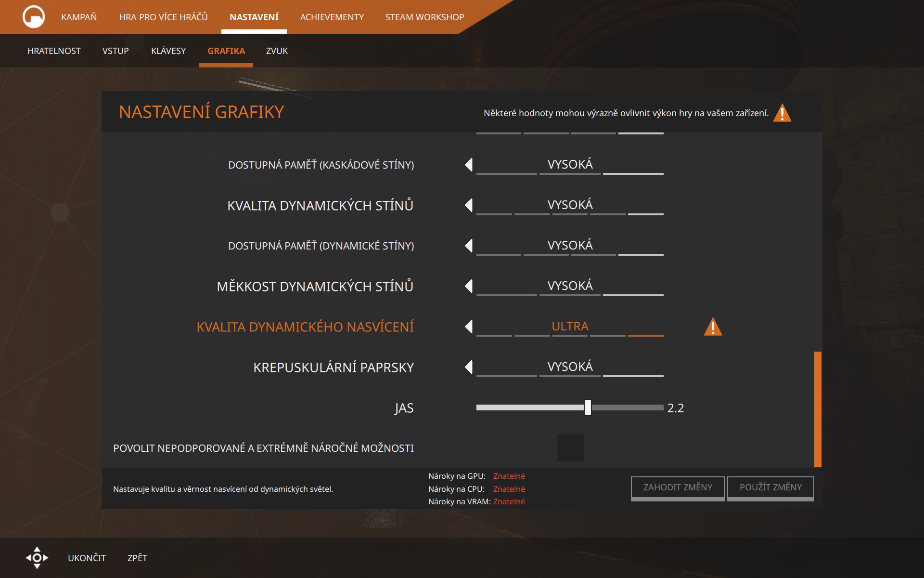This screenshot has height=578, width=924.
Task: Lower cascaded shadows memory with left arrow
Action: pos(469,165)
